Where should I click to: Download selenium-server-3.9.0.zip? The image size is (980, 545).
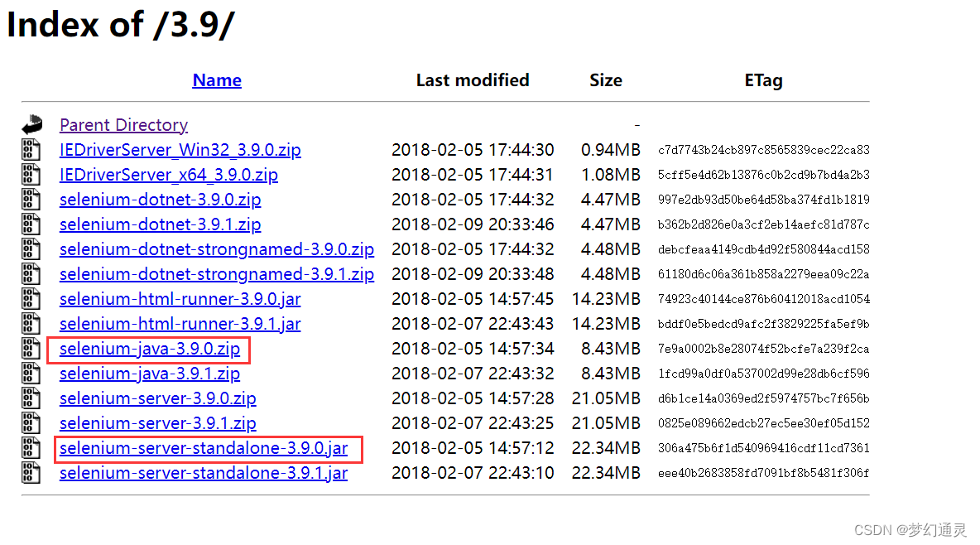[157, 398]
